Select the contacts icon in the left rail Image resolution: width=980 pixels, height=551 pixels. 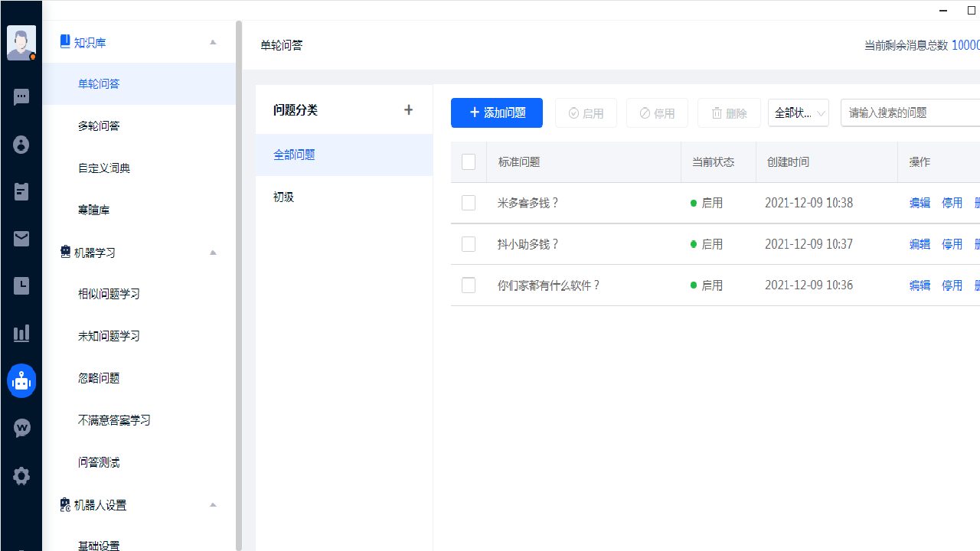[x=21, y=145]
